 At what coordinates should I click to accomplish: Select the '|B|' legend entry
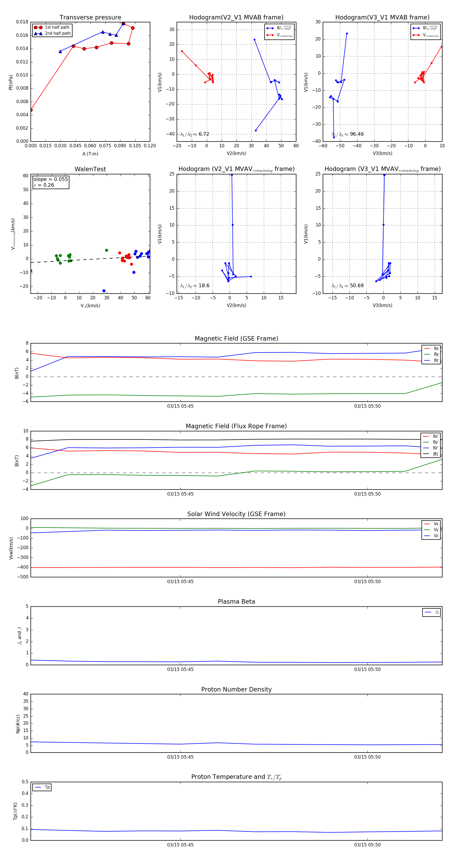[x=431, y=454]
